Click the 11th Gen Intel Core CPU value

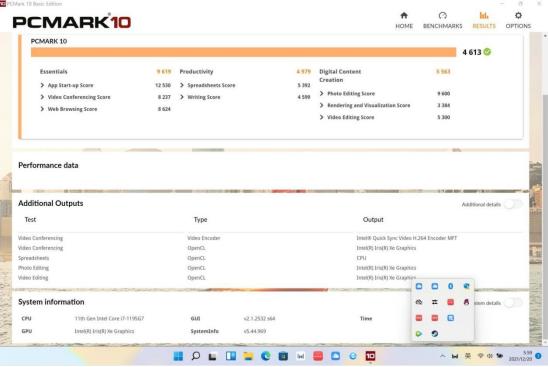click(x=109, y=318)
